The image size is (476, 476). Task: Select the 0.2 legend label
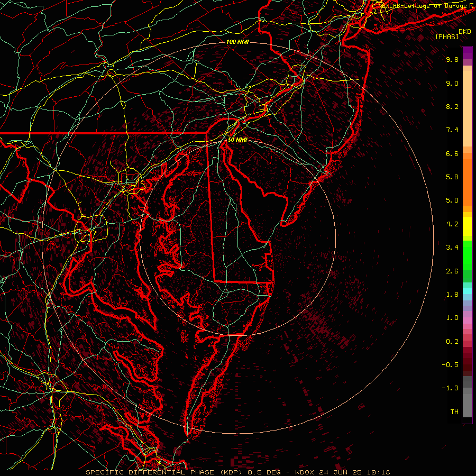452,342
